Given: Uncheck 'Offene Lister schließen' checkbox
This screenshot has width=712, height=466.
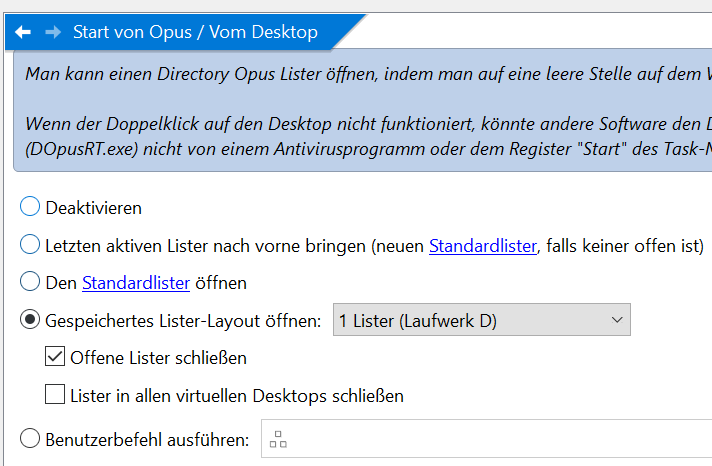Looking at the screenshot, I should click(x=55, y=357).
